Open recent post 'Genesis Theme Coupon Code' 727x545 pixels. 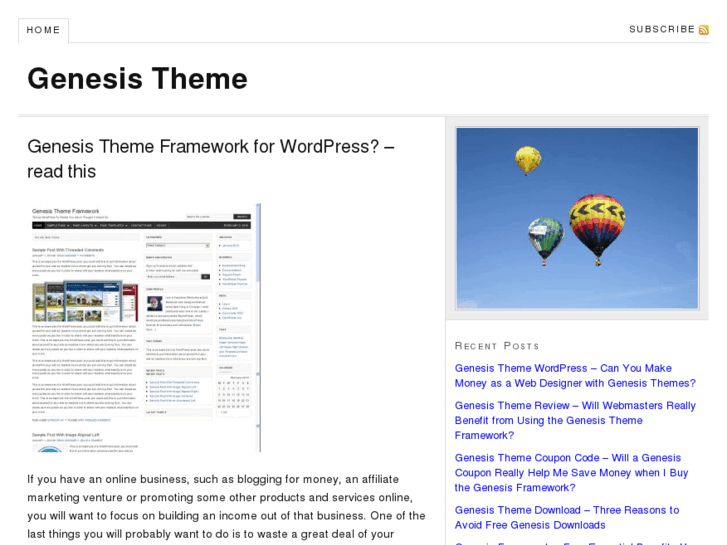click(571, 473)
